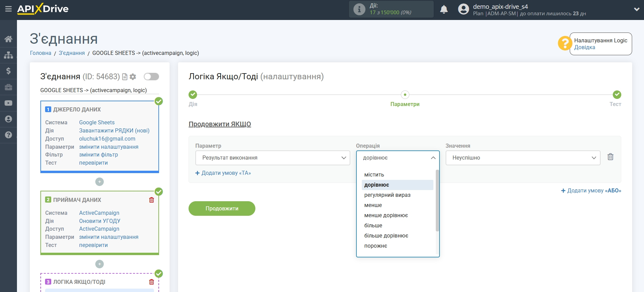Click the operation list scrollbar
The image size is (644, 292).
click(x=437, y=201)
